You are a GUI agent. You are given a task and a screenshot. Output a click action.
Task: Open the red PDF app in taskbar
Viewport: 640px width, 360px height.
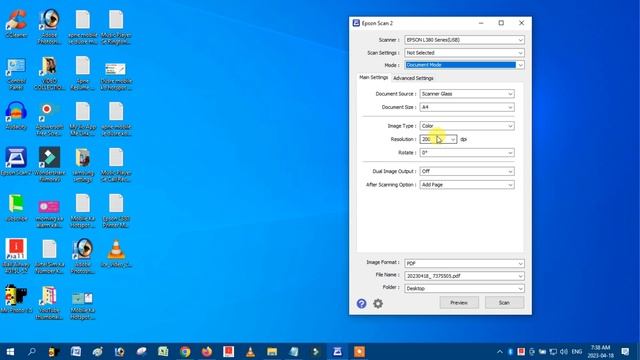click(x=229, y=351)
